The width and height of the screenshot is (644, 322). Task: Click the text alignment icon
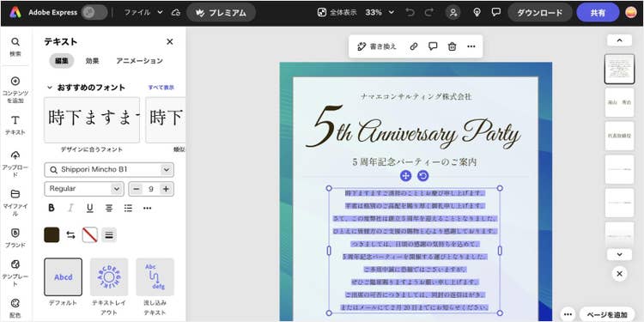point(109,209)
